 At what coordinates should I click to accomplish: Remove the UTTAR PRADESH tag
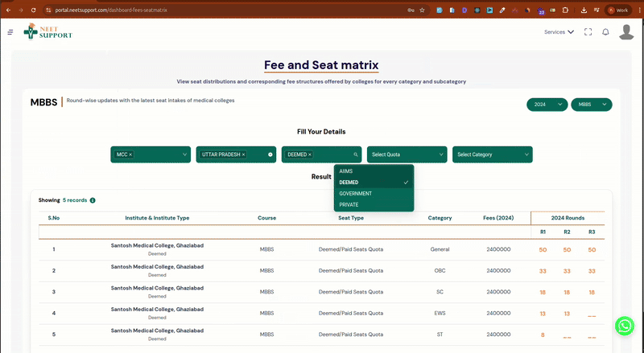(x=243, y=154)
